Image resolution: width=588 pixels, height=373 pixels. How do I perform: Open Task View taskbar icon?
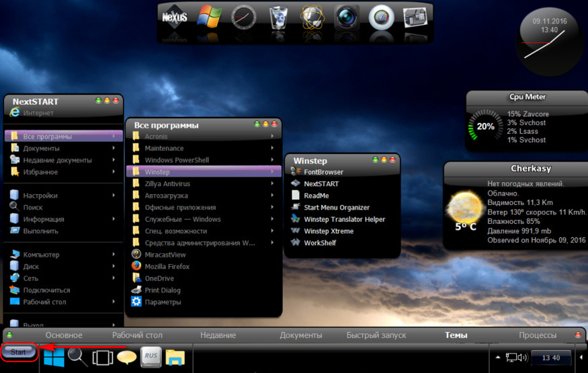click(x=102, y=358)
